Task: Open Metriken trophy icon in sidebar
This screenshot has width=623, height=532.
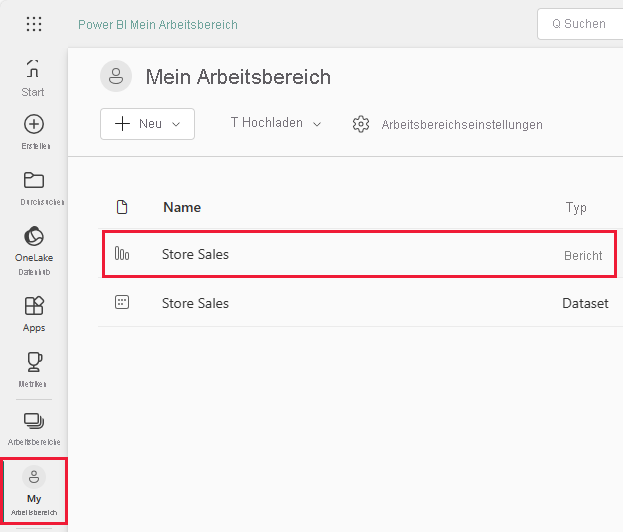Action: point(34,362)
